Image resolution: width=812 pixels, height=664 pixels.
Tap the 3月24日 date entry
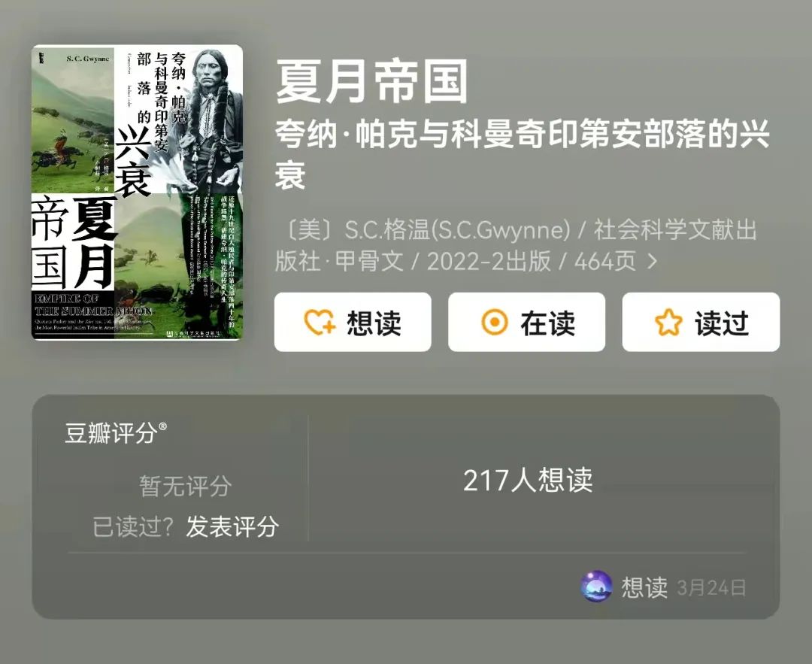tap(711, 588)
